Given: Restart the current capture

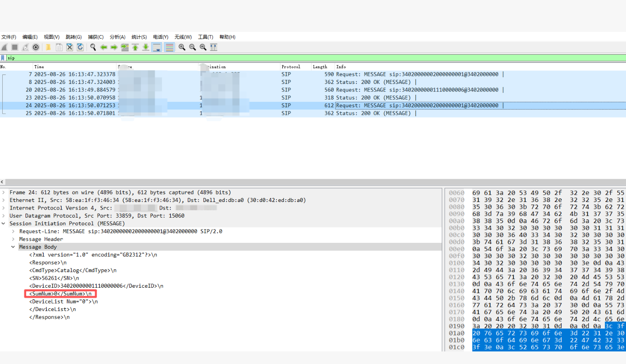Looking at the screenshot, I should click(25, 47).
